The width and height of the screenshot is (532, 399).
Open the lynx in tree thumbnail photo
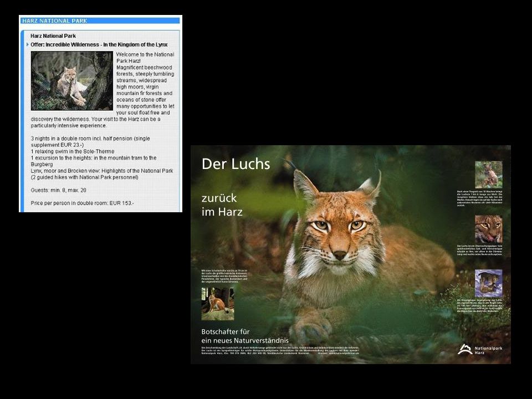coord(72,81)
